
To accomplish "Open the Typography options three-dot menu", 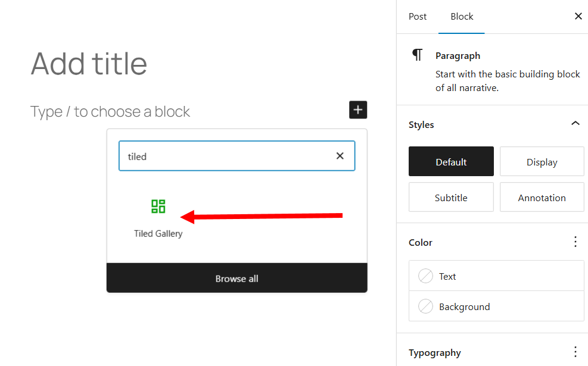I will [575, 352].
